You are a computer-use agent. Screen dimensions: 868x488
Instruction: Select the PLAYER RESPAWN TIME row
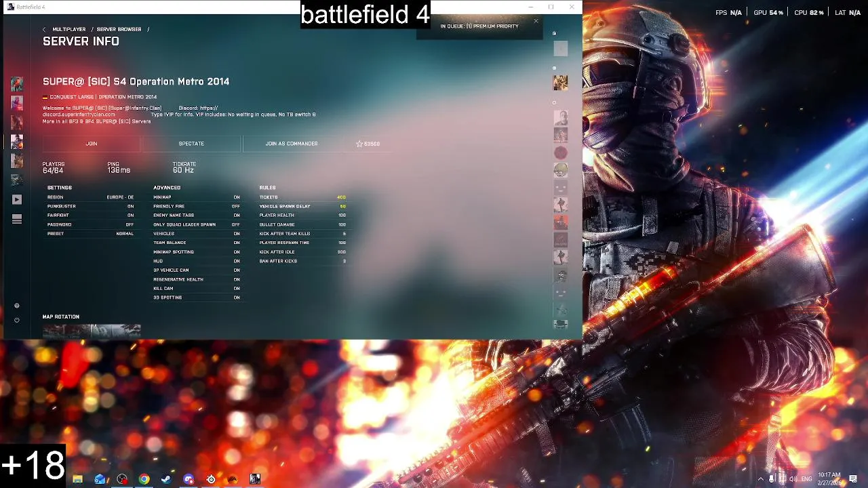[x=302, y=243]
